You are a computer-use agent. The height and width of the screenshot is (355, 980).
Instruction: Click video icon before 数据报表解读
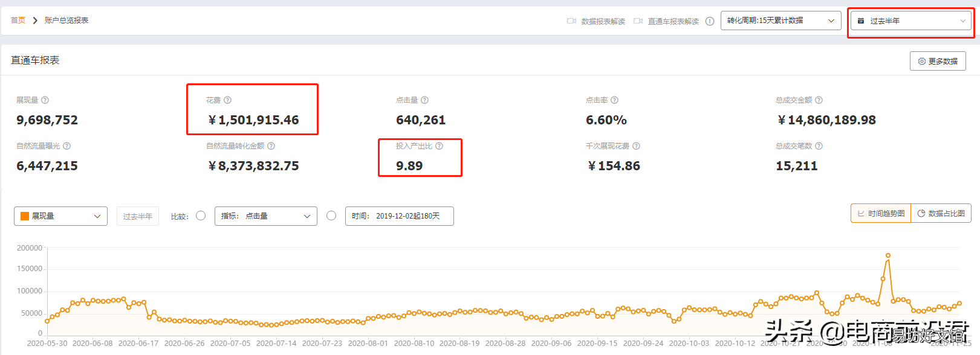pyautogui.click(x=571, y=21)
